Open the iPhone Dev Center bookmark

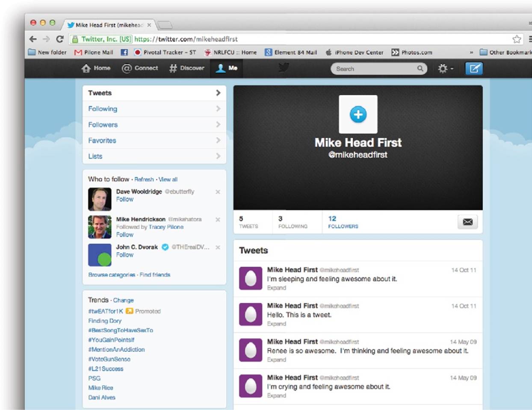click(x=355, y=52)
